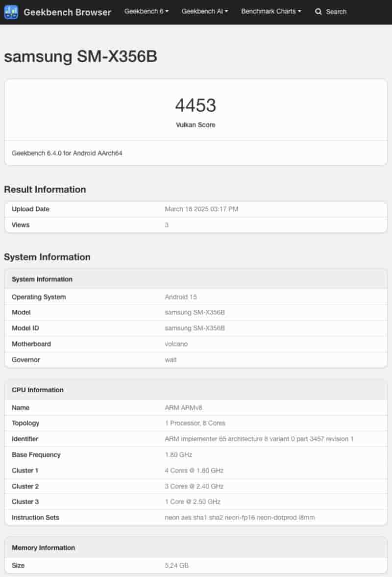
Task: Click the 4453 Vulkan score number
Action: click(x=196, y=105)
